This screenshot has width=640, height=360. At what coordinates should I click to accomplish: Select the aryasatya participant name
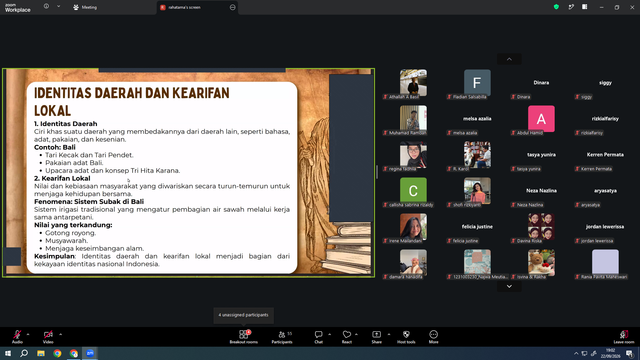tap(605, 191)
